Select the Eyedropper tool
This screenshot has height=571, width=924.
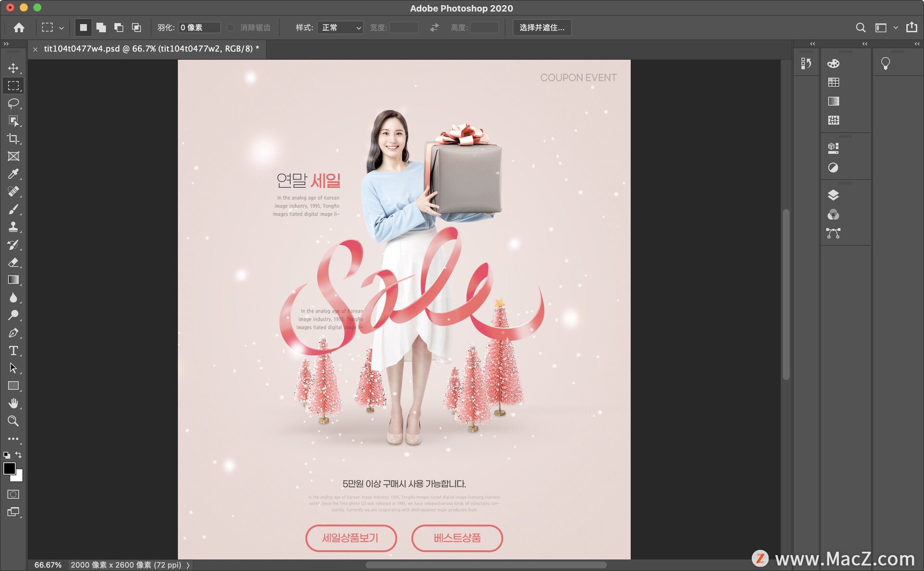13,174
